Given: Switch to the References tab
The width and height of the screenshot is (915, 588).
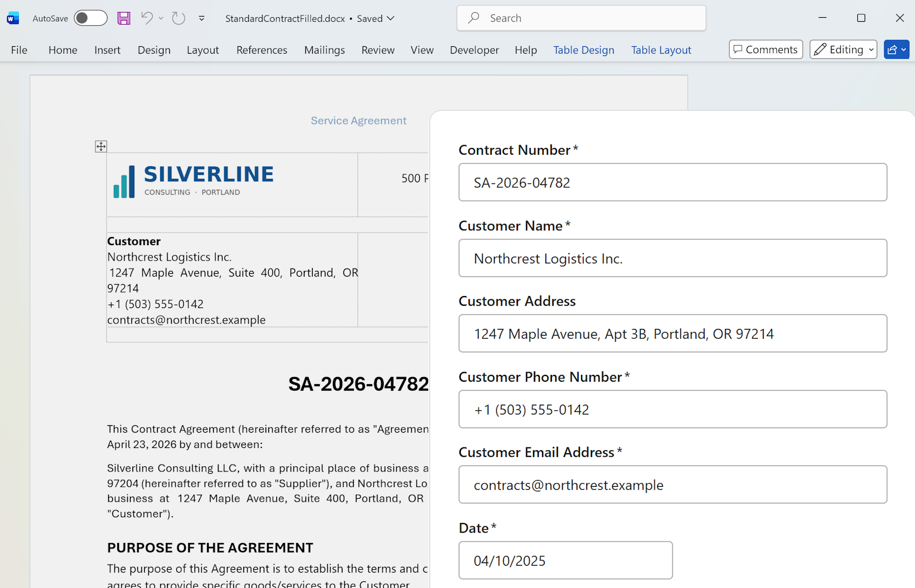Looking at the screenshot, I should pyautogui.click(x=262, y=50).
